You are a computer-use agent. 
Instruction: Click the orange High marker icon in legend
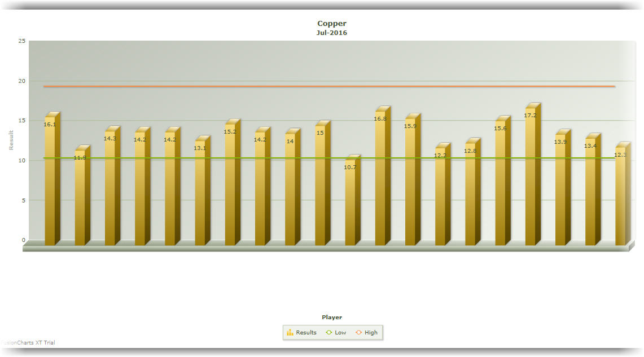[359, 333]
